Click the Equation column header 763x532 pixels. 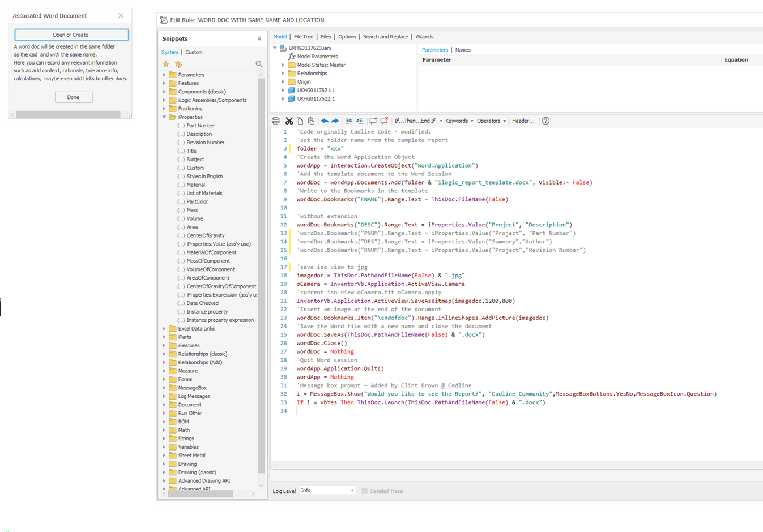pyautogui.click(x=736, y=60)
